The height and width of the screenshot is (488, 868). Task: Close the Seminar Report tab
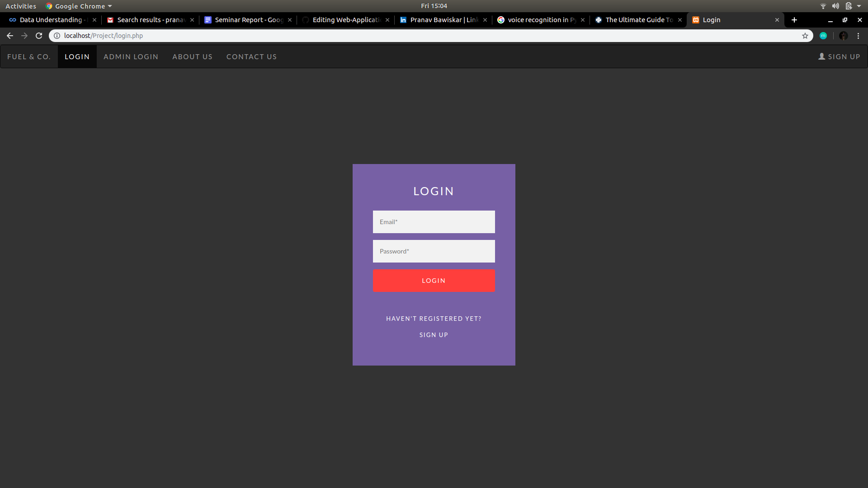point(290,20)
